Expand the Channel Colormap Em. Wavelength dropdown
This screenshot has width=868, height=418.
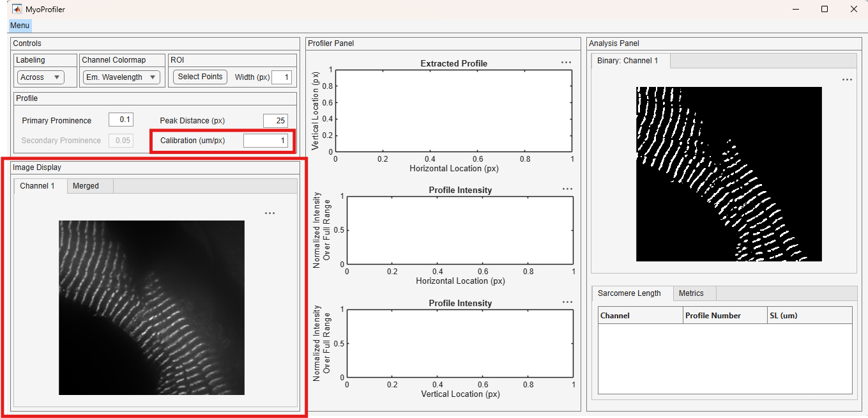[122, 77]
